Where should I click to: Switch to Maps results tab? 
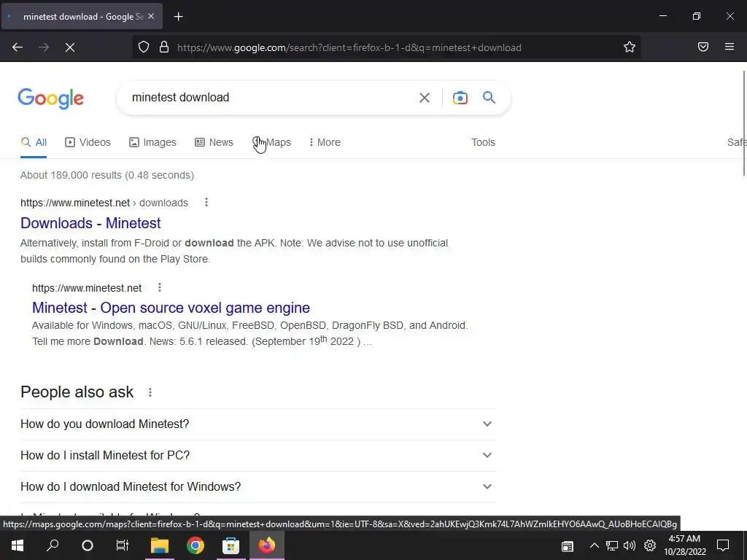pyautogui.click(x=271, y=142)
